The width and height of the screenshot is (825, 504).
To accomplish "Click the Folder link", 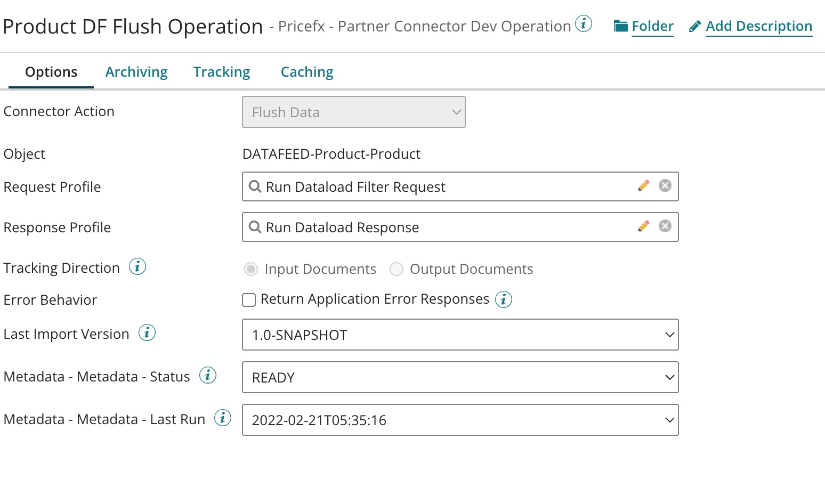I will 652,26.
